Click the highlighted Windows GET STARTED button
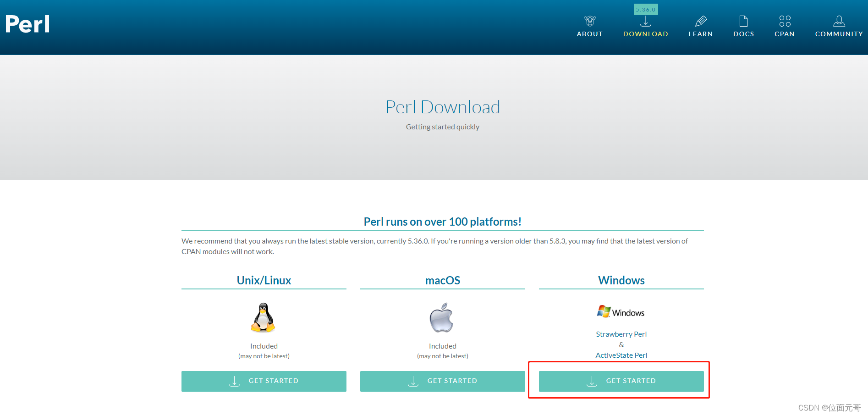Screen dimensions: 868x416 621,381
